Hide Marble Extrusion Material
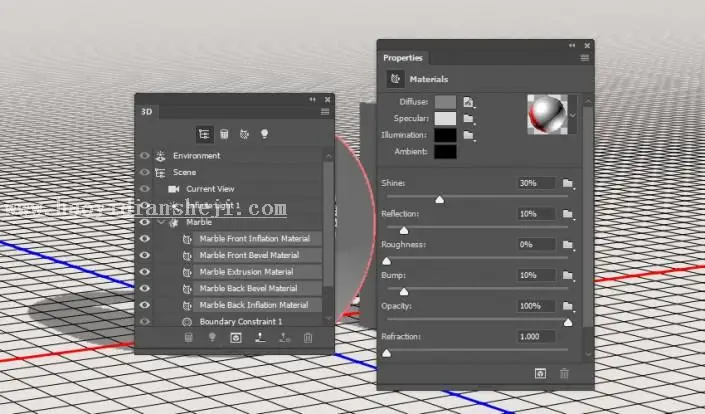Viewport: 705px width, 414px height. click(x=144, y=272)
